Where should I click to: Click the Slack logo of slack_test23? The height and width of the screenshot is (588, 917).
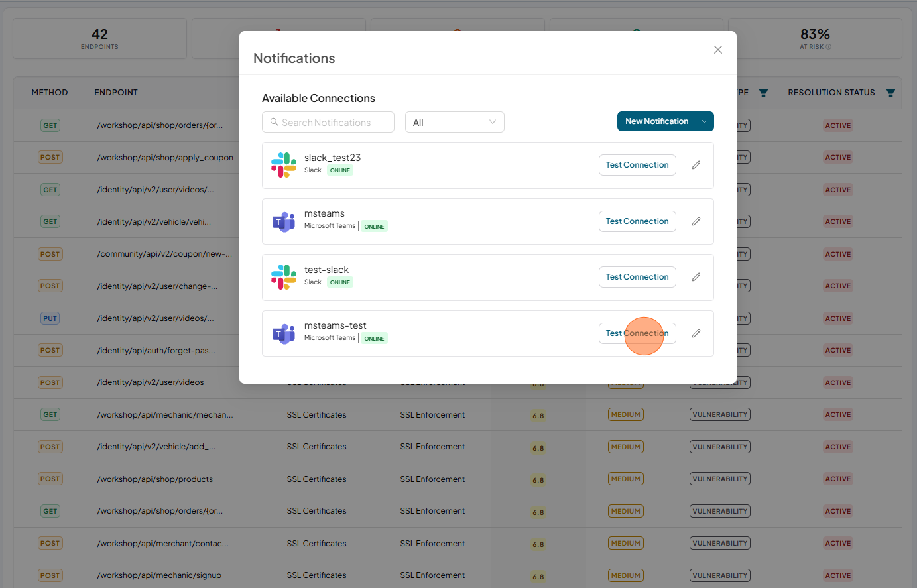point(284,165)
